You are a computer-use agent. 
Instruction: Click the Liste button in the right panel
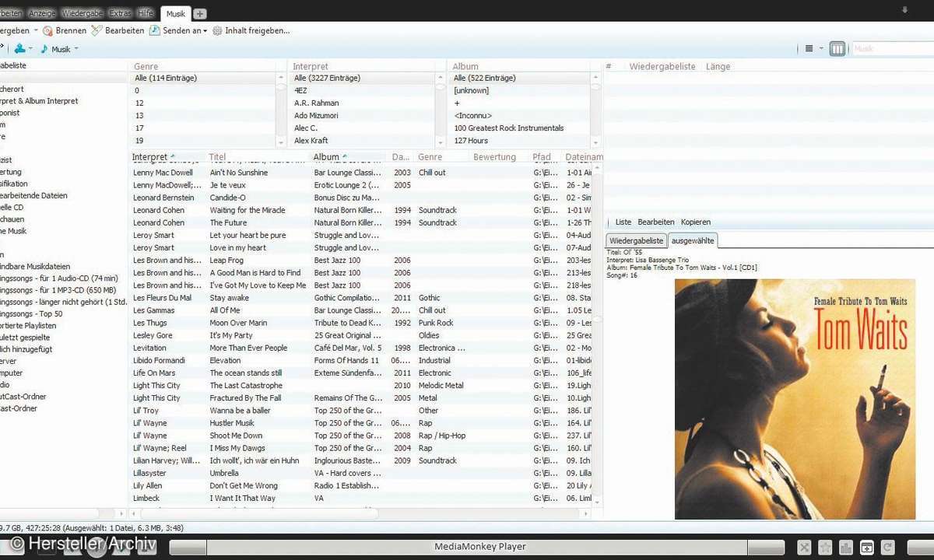point(623,222)
